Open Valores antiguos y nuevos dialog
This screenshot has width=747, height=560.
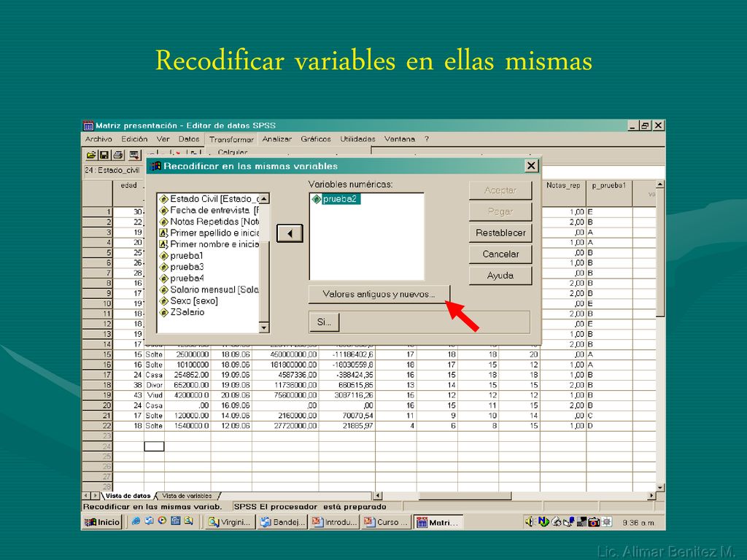click(x=379, y=295)
